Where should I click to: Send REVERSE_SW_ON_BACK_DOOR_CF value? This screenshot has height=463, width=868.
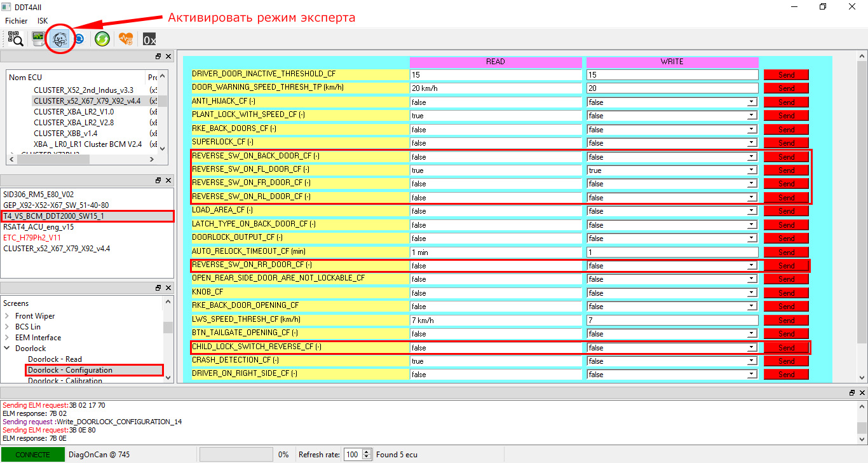pyautogui.click(x=786, y=156)
